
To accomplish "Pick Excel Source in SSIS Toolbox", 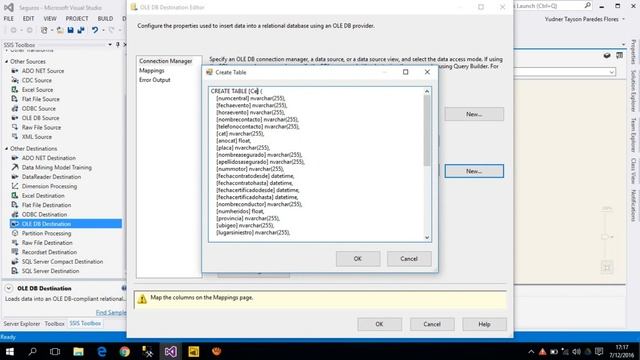I will (x=38, y=90).
